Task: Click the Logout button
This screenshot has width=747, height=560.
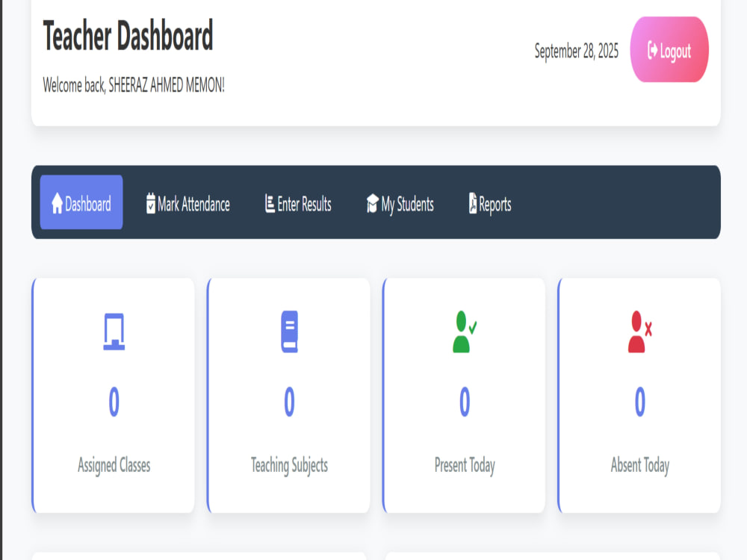Action: [x=669, y=49]
